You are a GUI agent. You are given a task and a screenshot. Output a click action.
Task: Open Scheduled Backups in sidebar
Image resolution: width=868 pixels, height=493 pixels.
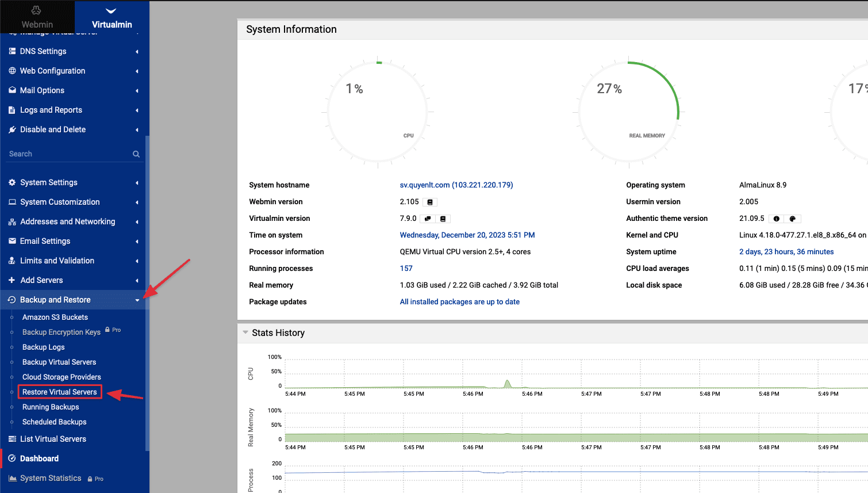[55, 422]
